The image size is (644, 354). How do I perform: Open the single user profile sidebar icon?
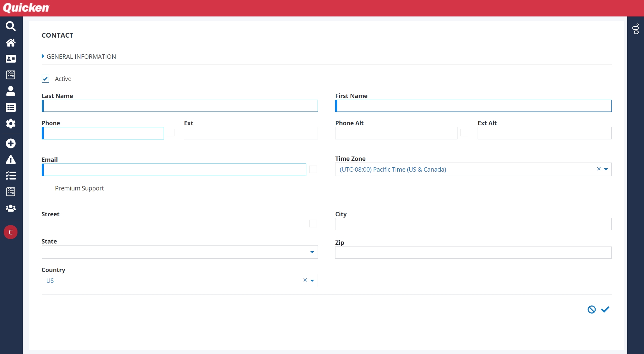[11, 91]
